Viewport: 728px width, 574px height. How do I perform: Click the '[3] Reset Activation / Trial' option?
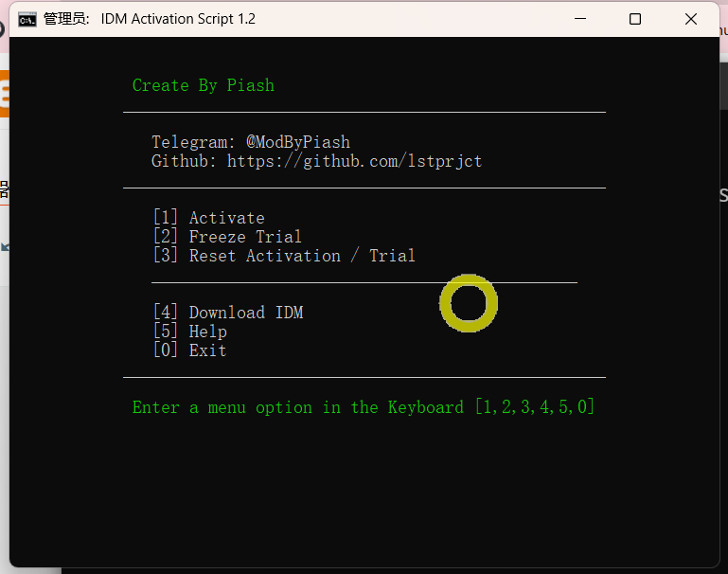(284, 256)
